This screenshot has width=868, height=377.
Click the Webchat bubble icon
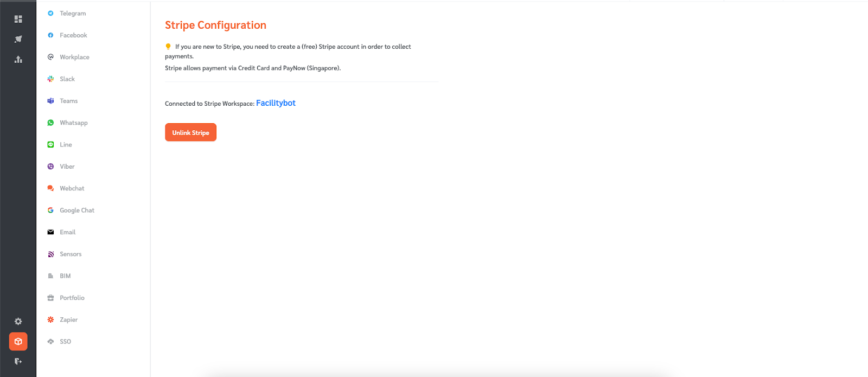[x=50, y=188]
